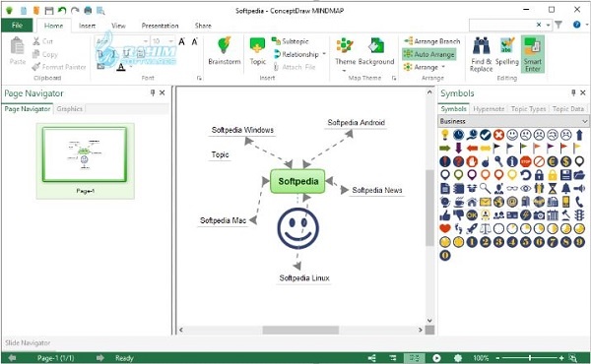Click the Undo arrow in quick access toolbar

pos(62,11)
